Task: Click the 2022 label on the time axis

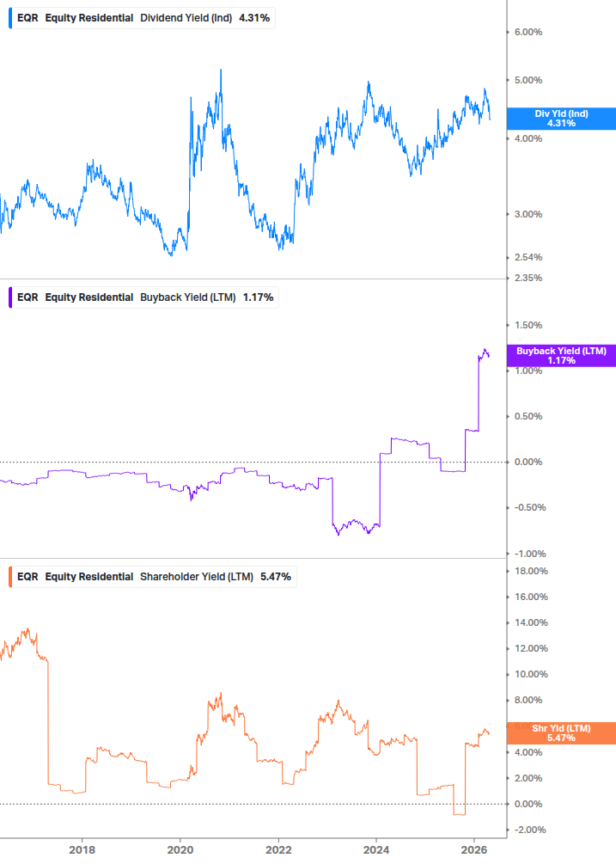Action: coord(278,850)
